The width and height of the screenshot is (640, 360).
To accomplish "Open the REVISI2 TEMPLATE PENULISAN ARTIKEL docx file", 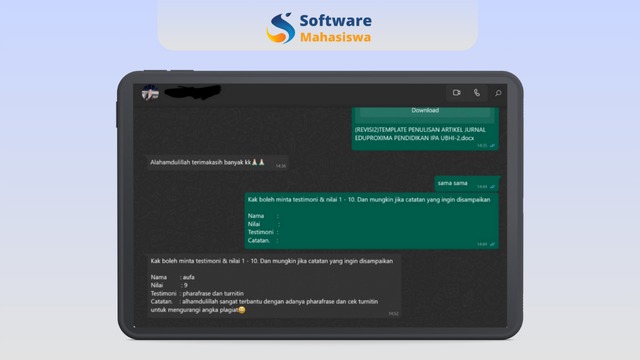I will point(420,134).
